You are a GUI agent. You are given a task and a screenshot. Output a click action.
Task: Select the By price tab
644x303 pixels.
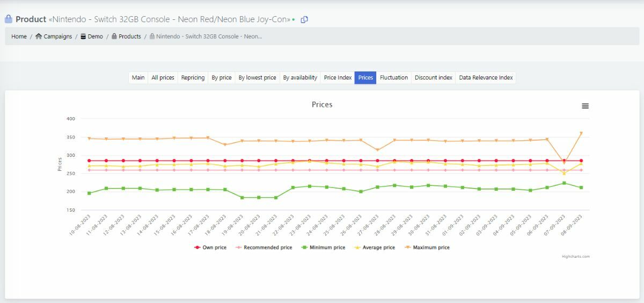(222, 78)
